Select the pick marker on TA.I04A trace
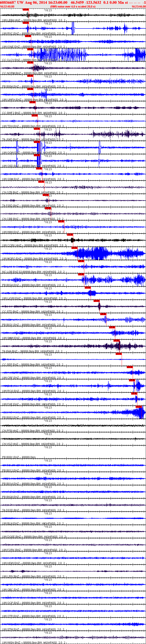146x644 pixels. click(x=116, y=341)
